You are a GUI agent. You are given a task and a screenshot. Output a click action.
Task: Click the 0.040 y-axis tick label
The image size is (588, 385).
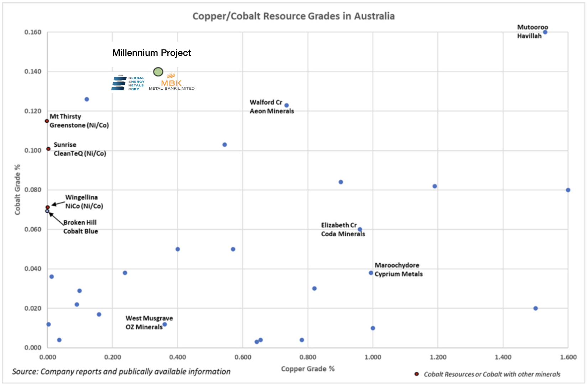[x=33, y=269]
